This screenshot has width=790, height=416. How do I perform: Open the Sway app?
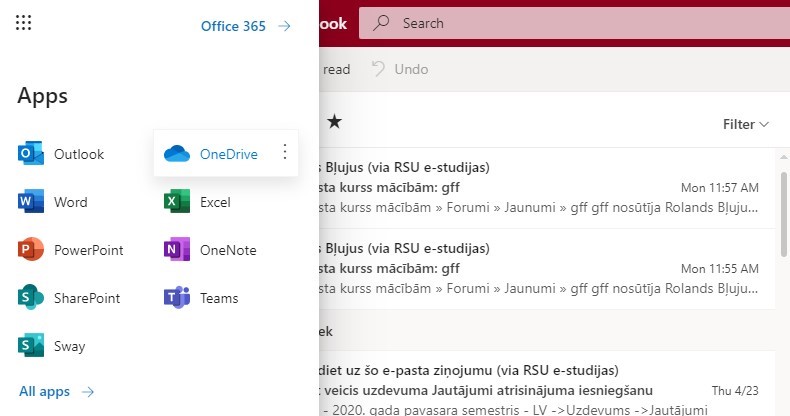53,346
